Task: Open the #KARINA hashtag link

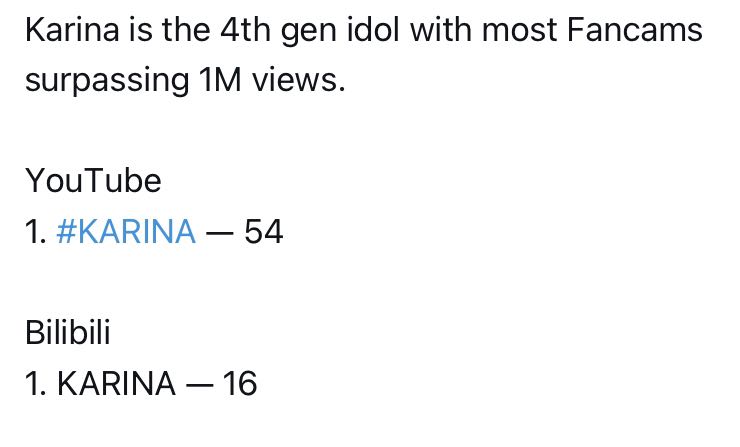Action: tap(126, 231)
